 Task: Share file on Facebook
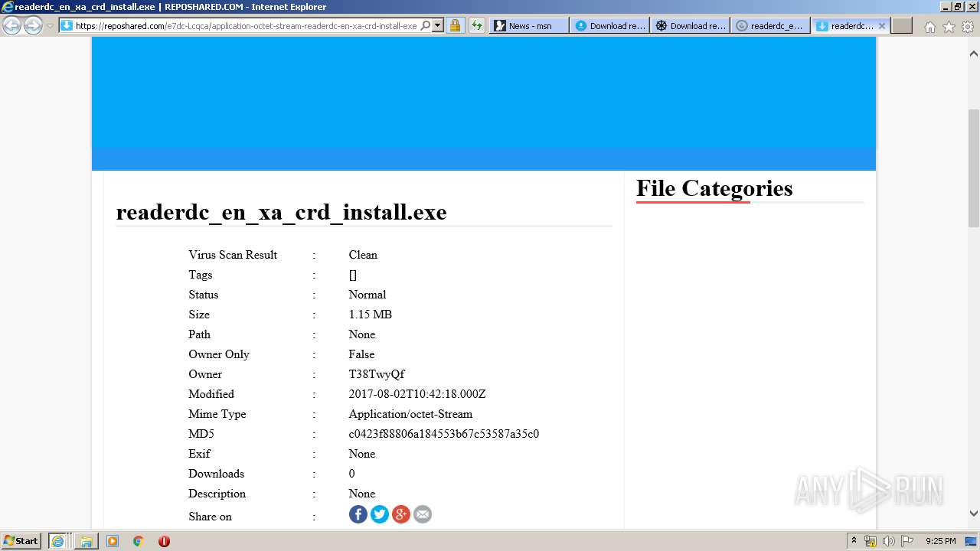pyautogui.click(x=358, y=514)
